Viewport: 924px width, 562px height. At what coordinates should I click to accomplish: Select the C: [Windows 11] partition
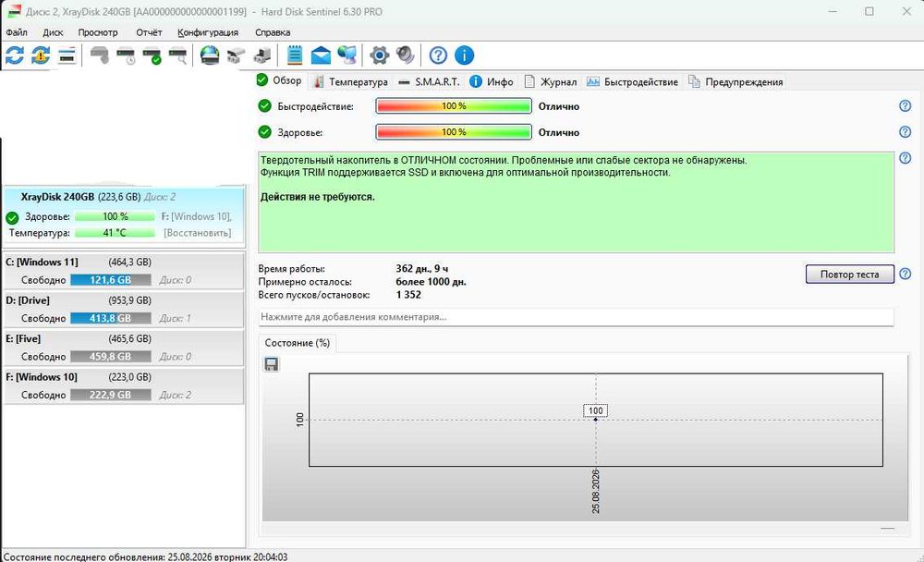pyautogui.click(x=124, y=271)
